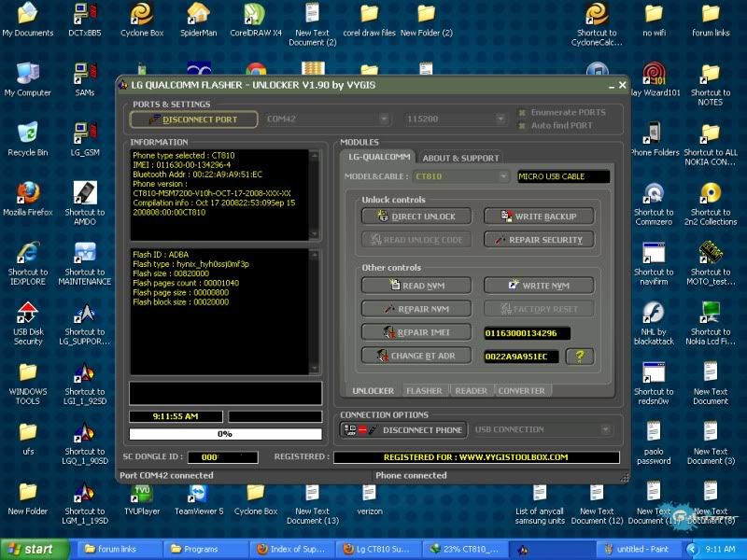
Task: Open the Shortcut to LGI_1_92SD icon
Action: (85, 384)
